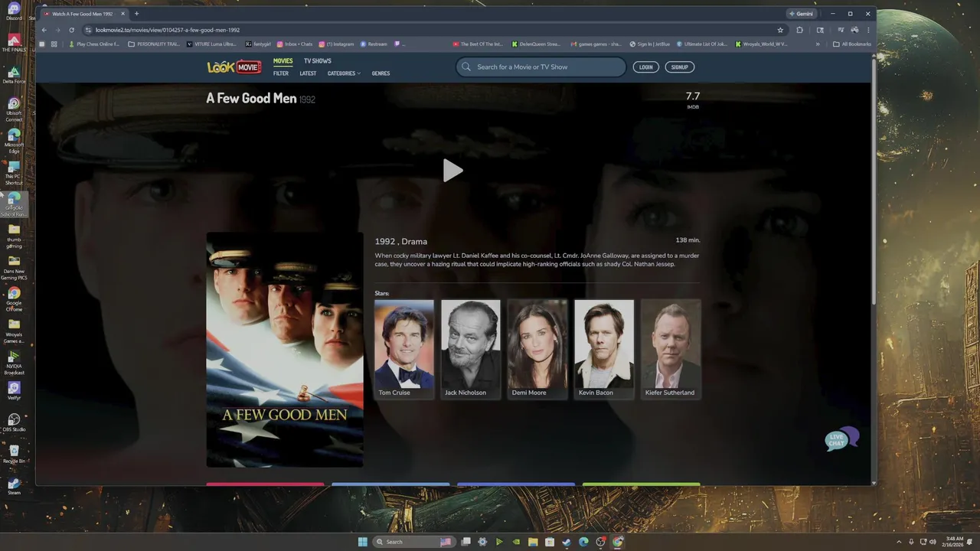This screenshot has width=980, height=551.
Task: Open the Chrome three-dot menu
Action: click(x=867, y=30)
